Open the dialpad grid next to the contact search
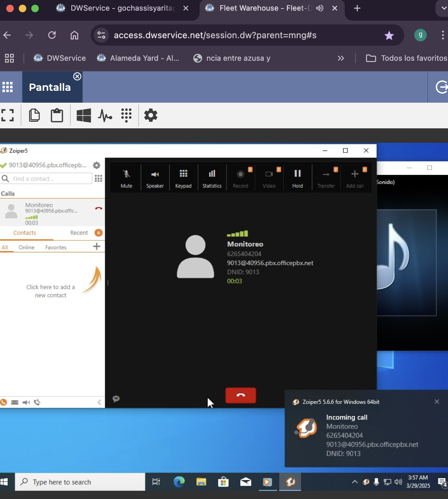Viewport: 448px width, 499px height. 99,178
